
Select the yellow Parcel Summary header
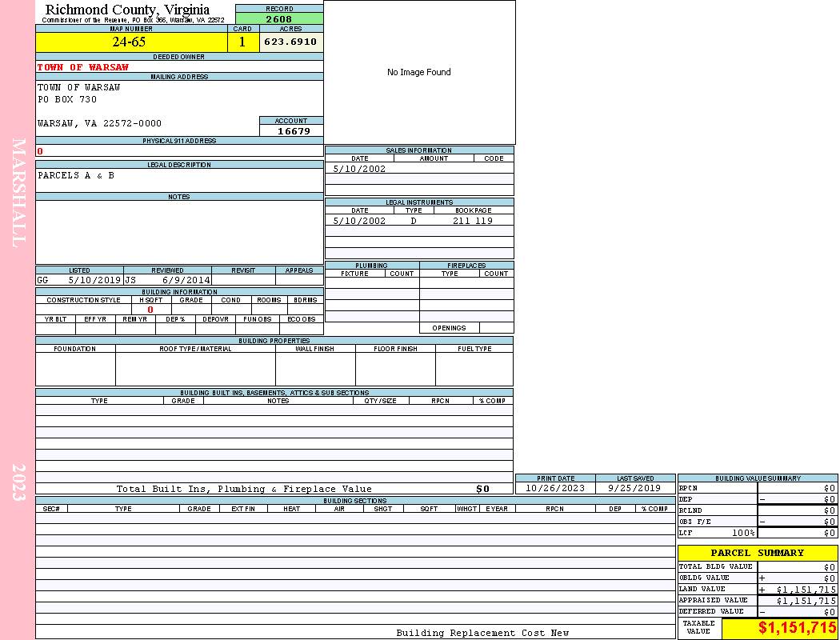click(x=757, y=553)
